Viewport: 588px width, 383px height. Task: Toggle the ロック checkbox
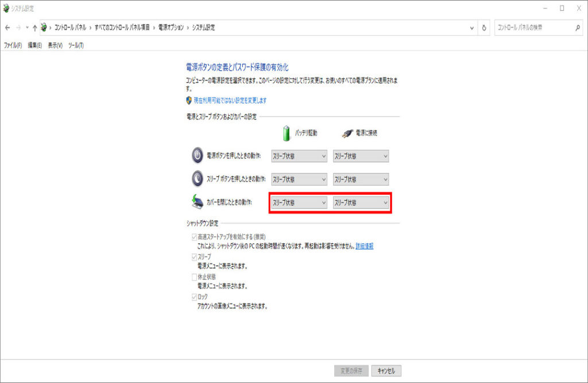pyautogui.click(x=194, y=297)
